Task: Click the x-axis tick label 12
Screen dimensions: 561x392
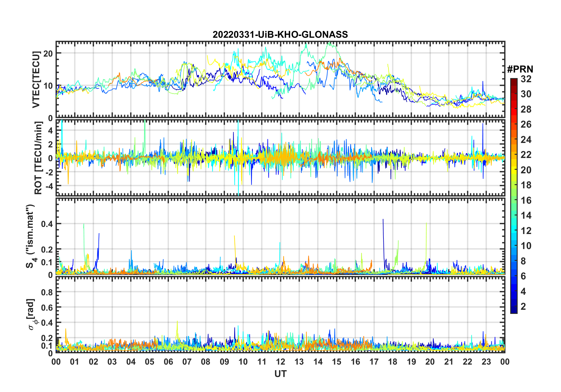Action: click(x=280, y=362)
